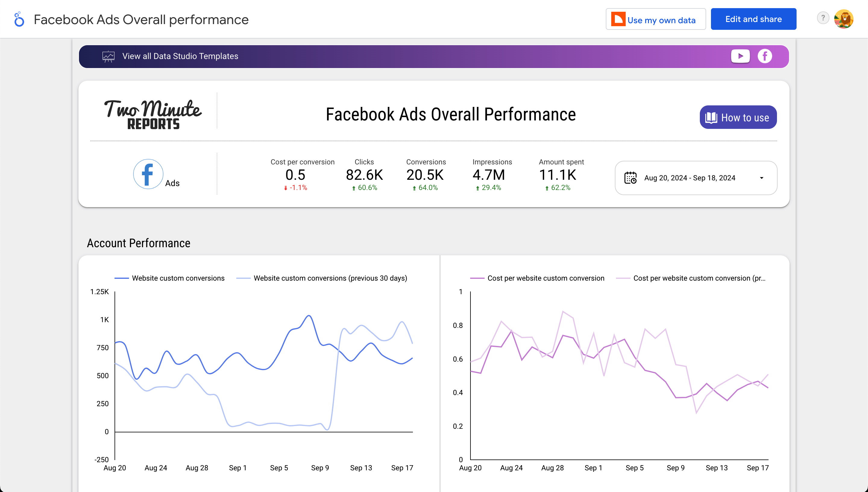Click the Clicks 82.6K scorecard value
The width and height of the screenshot is (868, 492).
364,175
